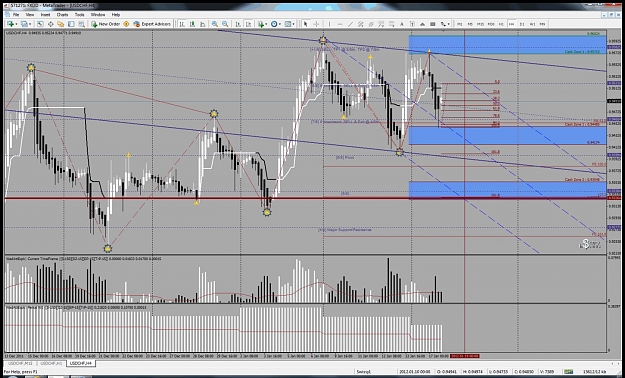Open the Help menu

tap(116, 14)
